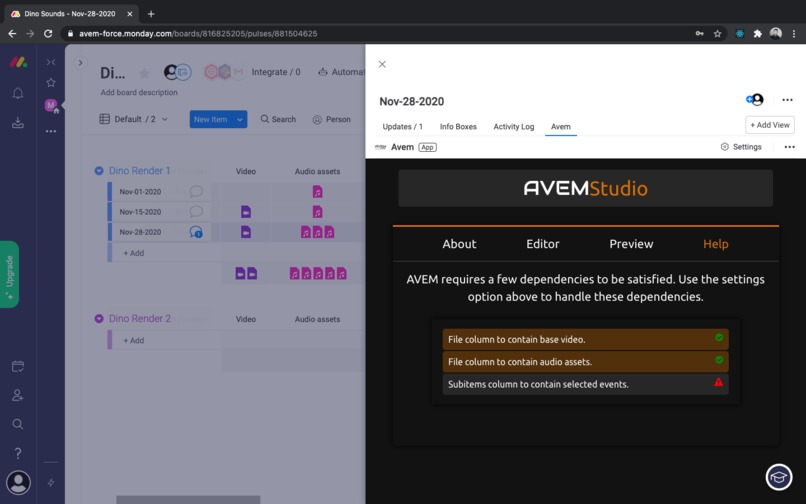Open Nov-28-2020 item row in board
This screenshot has width=806, height=504.
pyautogui.click(x=140, y=232)
